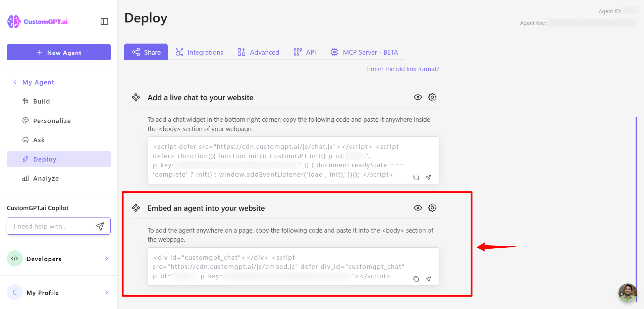Image resolution: width=644 pixels, height=309 pixels.
Task: Share the embed agent code snippet
Action: [x=428, y=279]
